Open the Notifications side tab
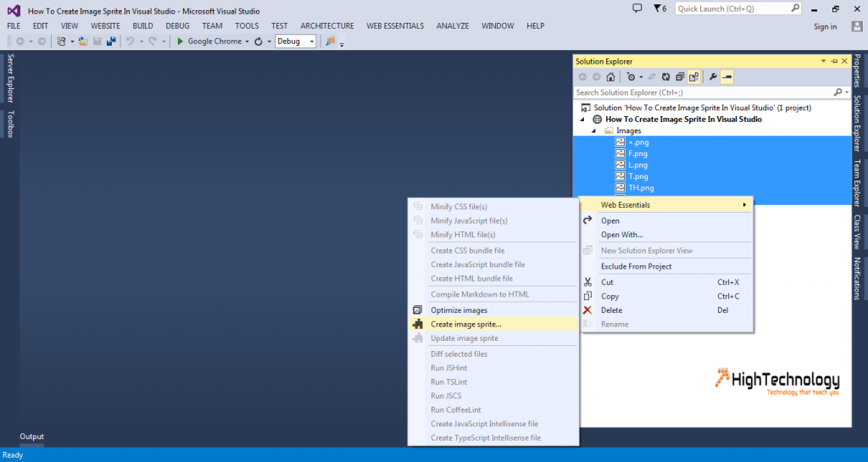This screenshot has height=462, width=868. point(857,278)
